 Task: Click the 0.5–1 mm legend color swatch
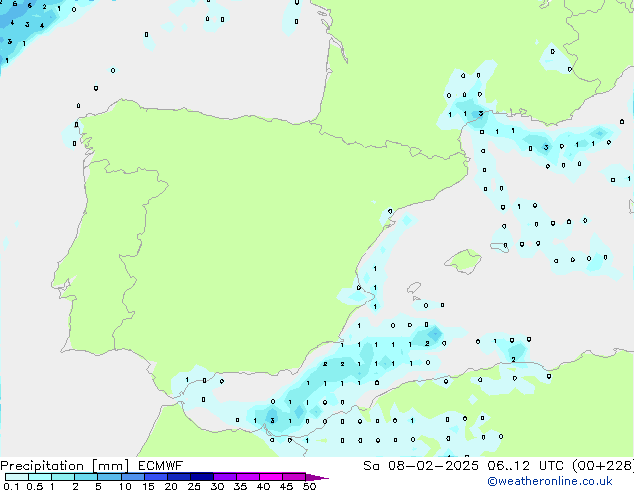(40, 477)
